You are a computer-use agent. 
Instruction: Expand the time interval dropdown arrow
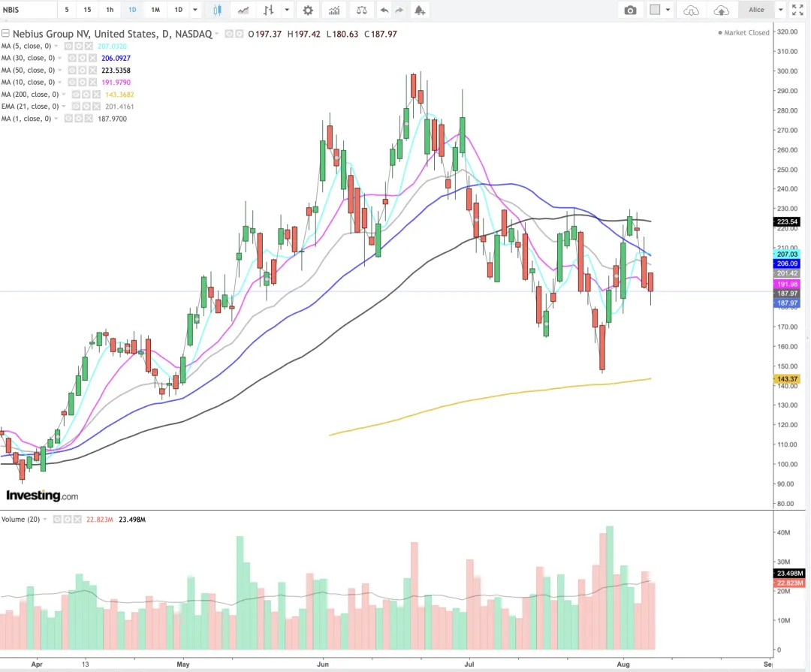195,10
